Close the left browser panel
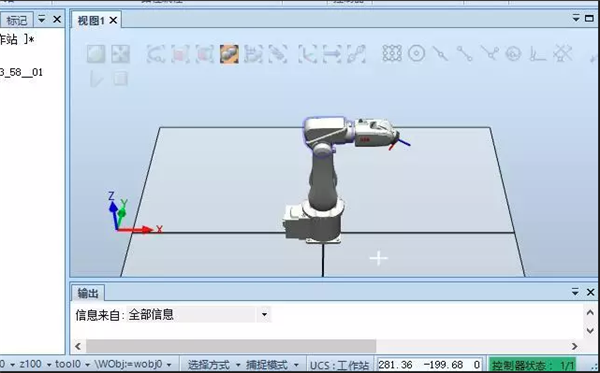This screenshot has height=373, width=600. click(57, 19)
